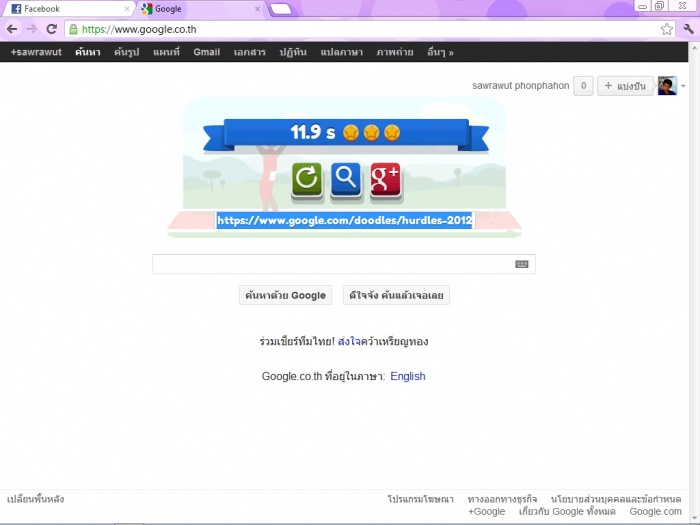
Task: Open Gmail from the top bar
Action: point(207,52)
